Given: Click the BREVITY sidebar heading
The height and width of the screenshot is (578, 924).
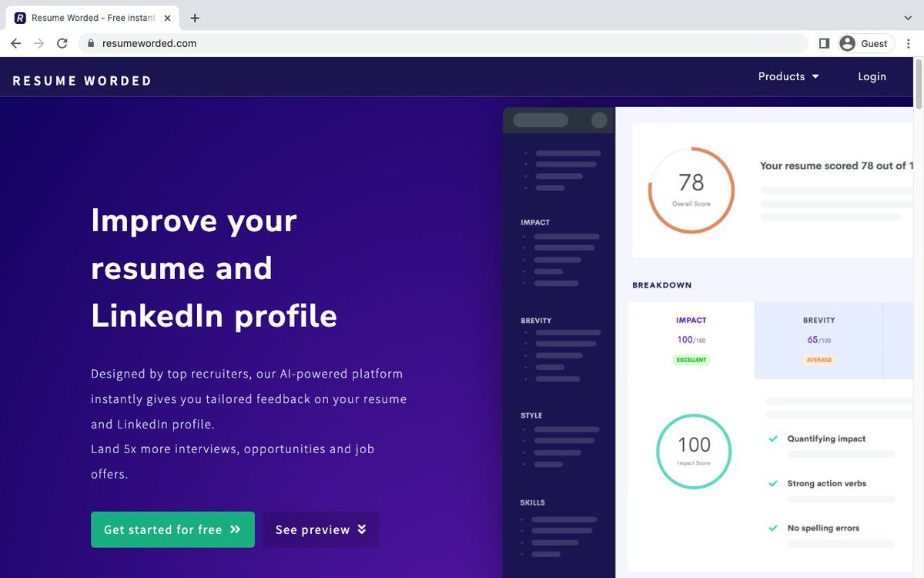Looking at the screenshot, I should pos(536,321).
